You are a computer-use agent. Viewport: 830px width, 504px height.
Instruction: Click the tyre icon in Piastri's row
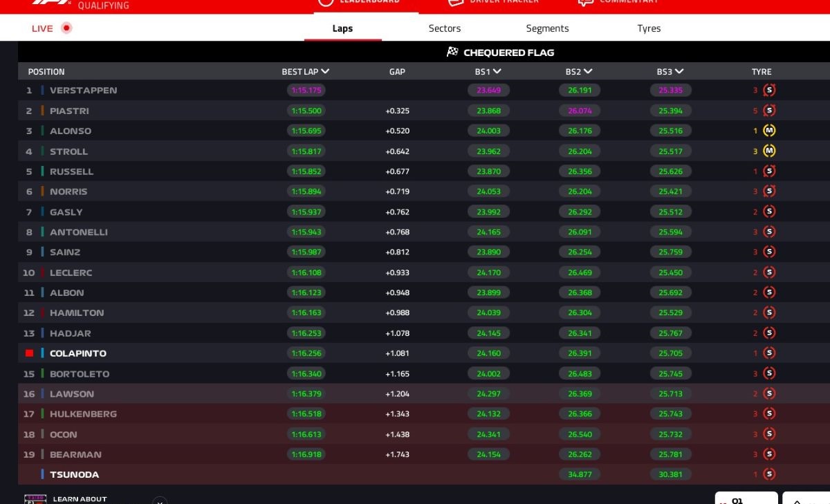(x=768, y=111)
